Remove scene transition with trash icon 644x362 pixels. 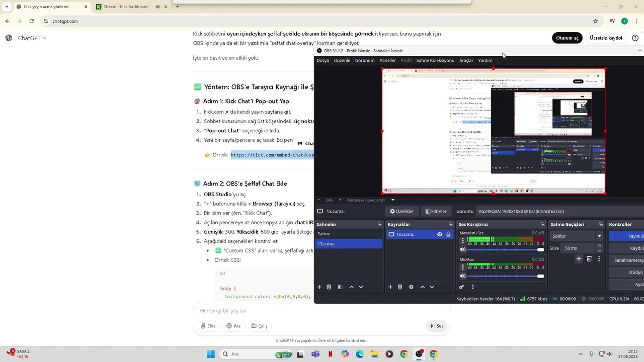[589, 259]
